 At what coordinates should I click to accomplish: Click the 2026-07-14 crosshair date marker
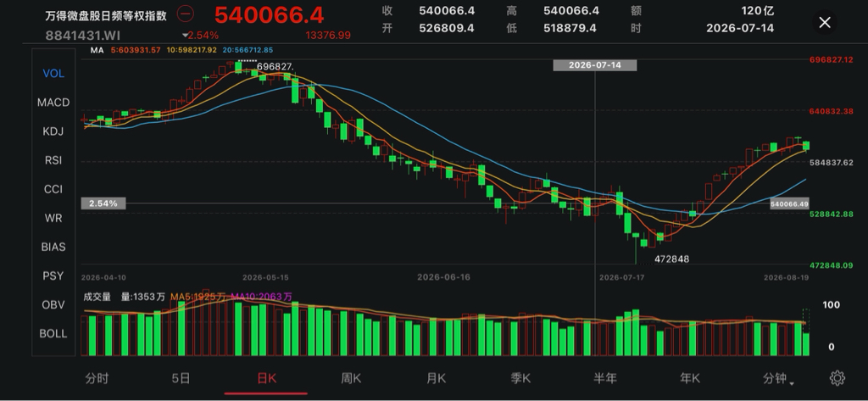click(594, 65)
